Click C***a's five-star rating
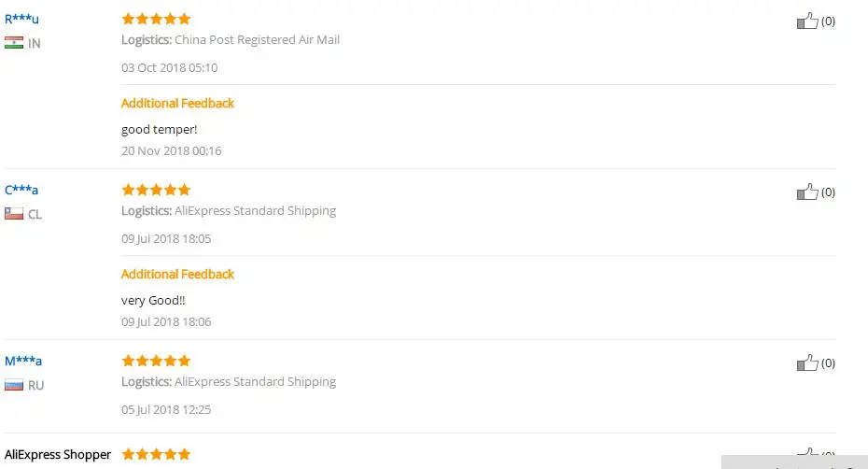Viewport: 868px width, 469px height. pos(156,190)
